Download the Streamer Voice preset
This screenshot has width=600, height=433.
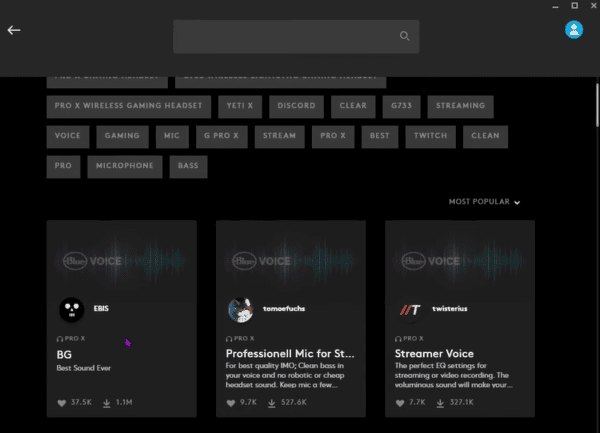(440, 403)
